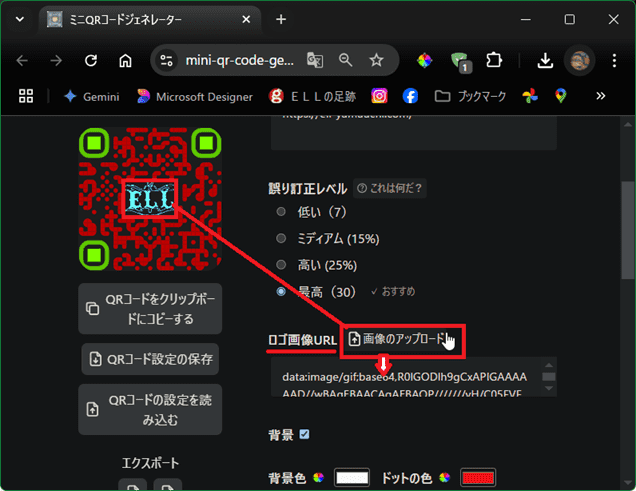636x491 pixels.
Task: Click QRコード設定の保存 button
Action: (150, 359)
